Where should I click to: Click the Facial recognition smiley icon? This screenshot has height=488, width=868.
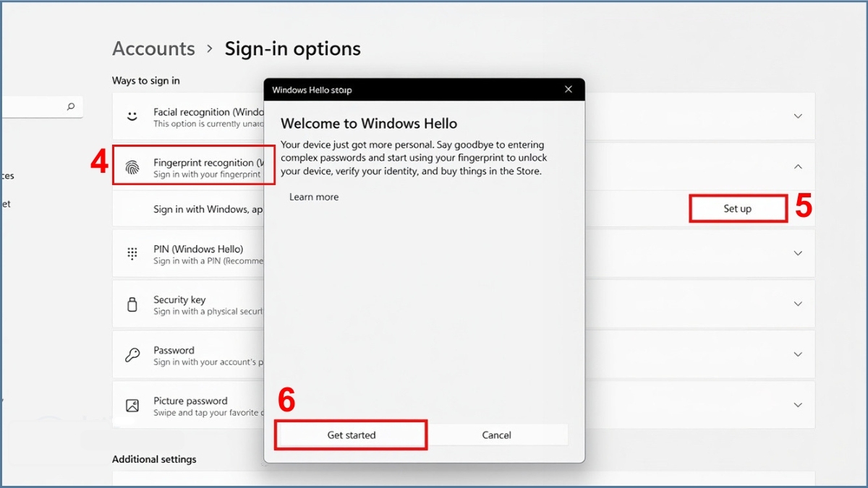point(132,116)
